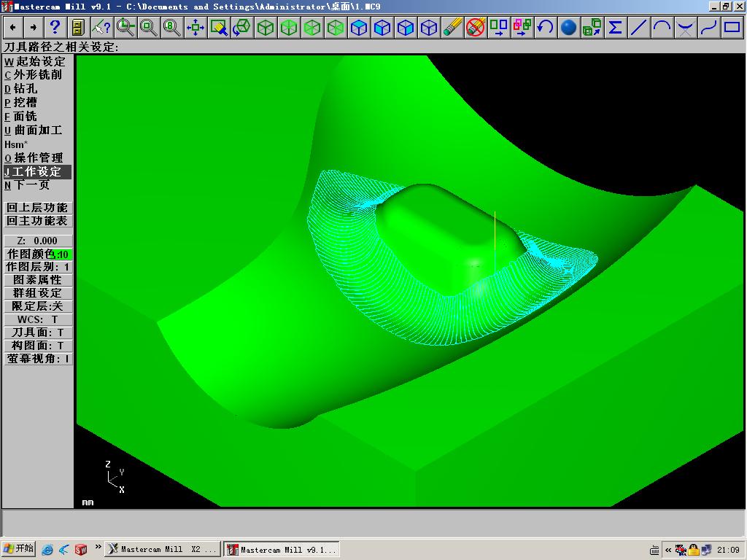Select the Rectangle drawing tool icon
Viewport: 747px width, 560px height.
click(732, 27)
